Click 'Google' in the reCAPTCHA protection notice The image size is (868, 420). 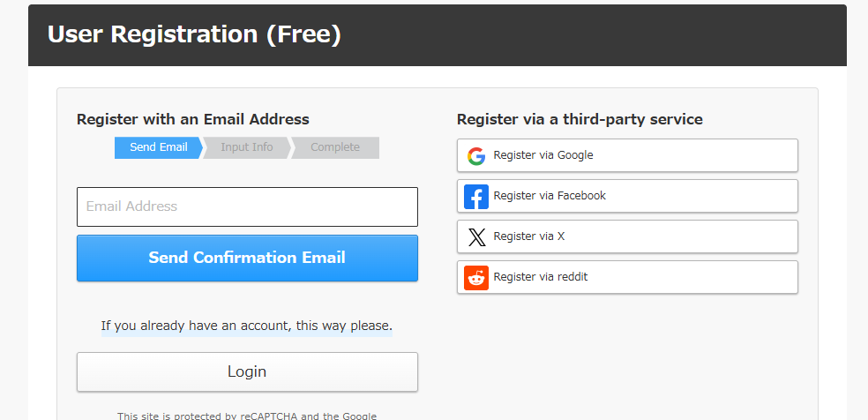[x=356, y=416]
